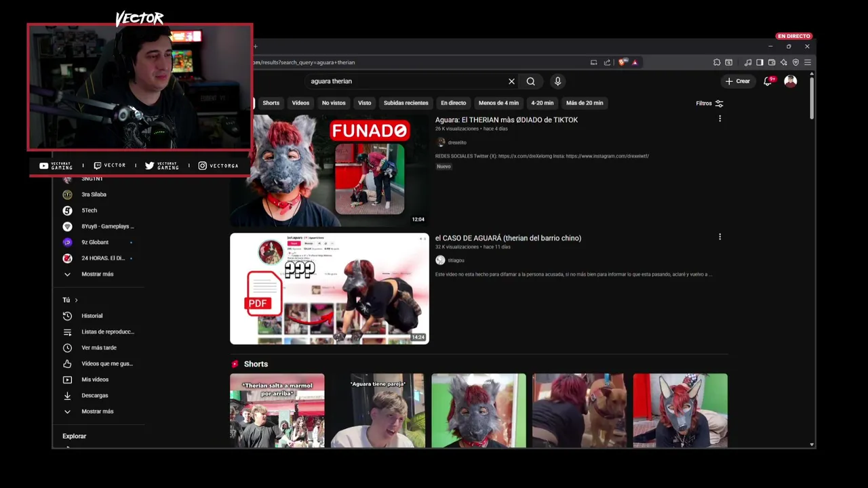
Task: Open the Short with green background wolf mask
Action: coord(479,411)
